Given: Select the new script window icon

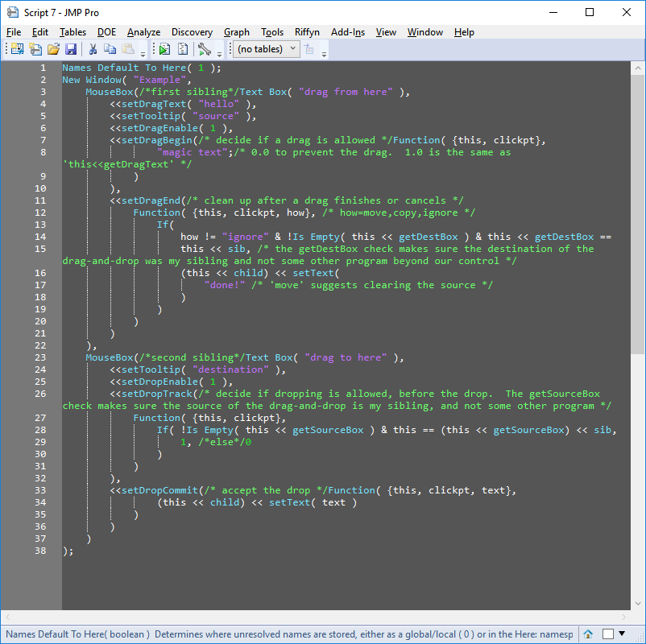Looking at the screenshot, I should point(35,49).
